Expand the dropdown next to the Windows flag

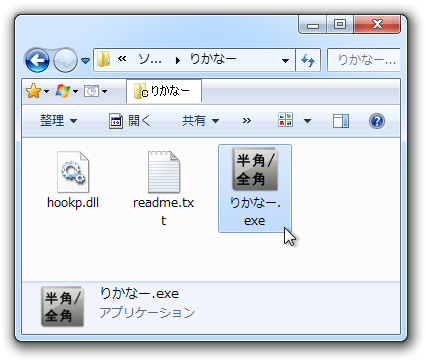76,91
